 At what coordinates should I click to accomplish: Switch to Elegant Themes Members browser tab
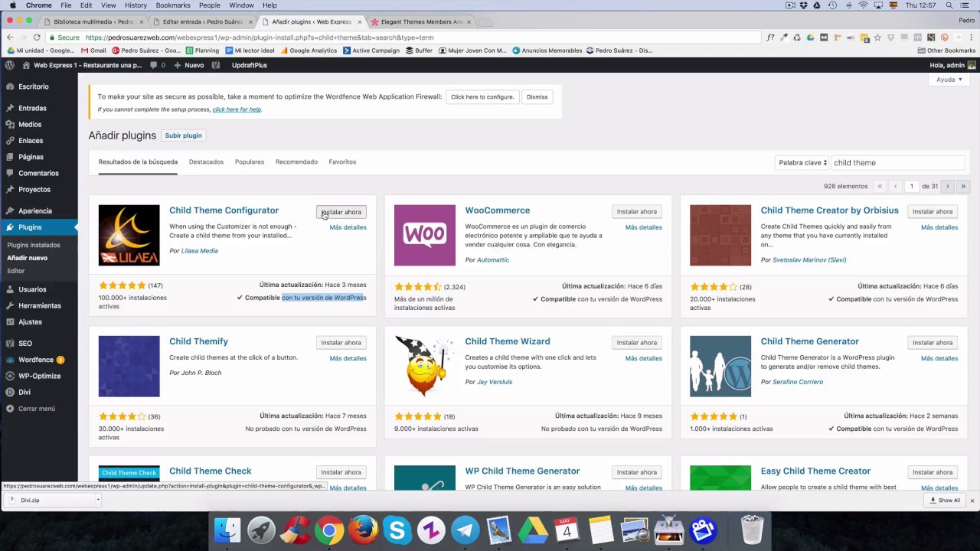pos(422,21)
